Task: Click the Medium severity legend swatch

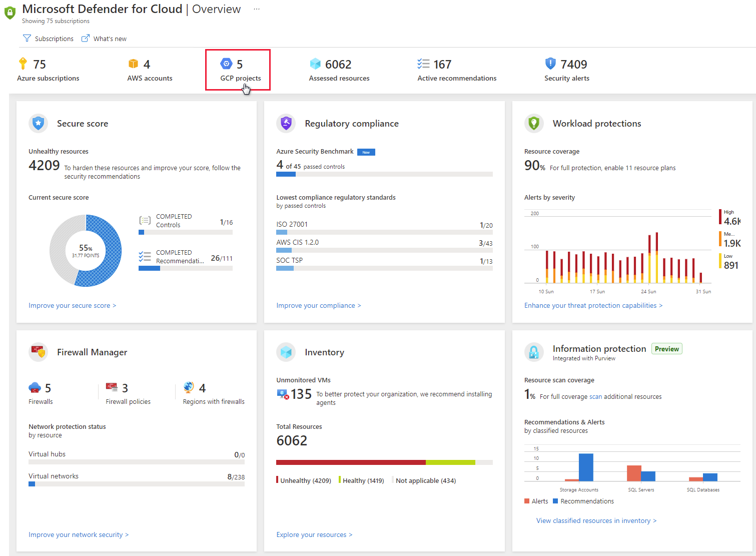Action: click(x=720, y=239)
